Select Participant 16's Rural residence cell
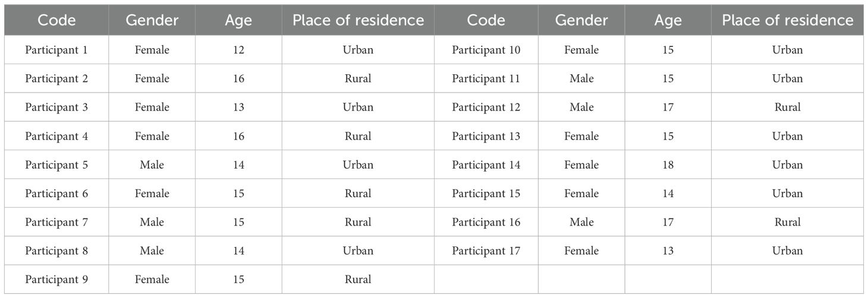868x298 pixels. 787,222
